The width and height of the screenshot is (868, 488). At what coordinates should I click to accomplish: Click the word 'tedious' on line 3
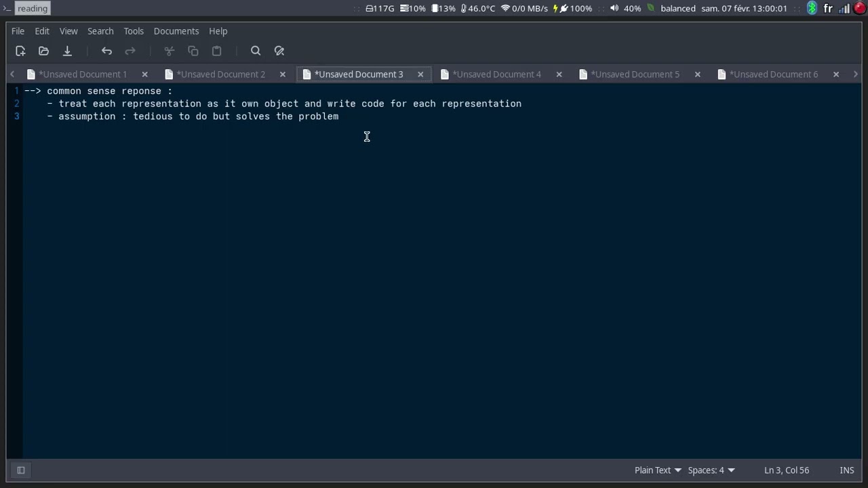tap(153, 117)
